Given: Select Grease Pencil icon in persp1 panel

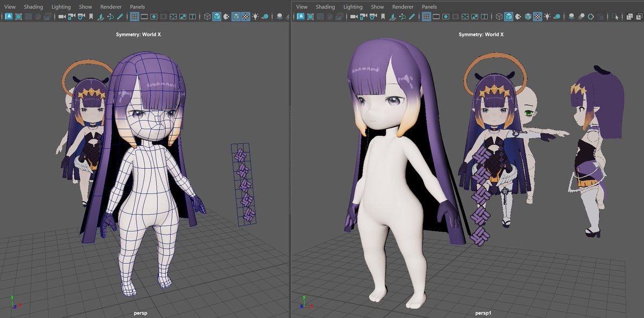Looking at the screenshot, I should [x=412, y=17].
